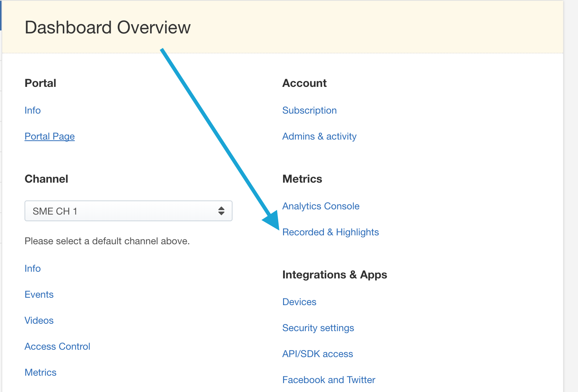
Task: Open Facebook and Twitter integration
Action: tap(329, 380)
